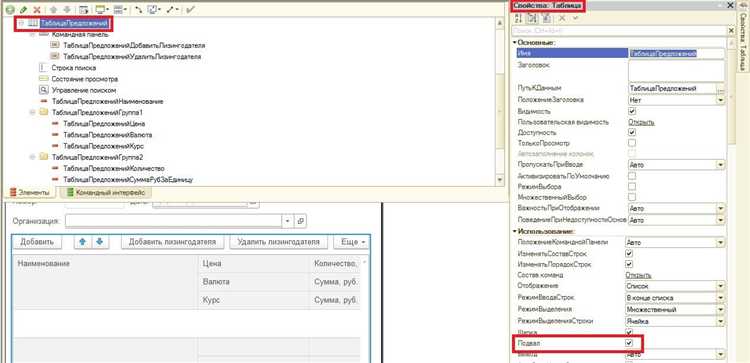Viewport: 750px width, 363px height.
Task: Click the ПутьКДанным value field
Action: 672,88
